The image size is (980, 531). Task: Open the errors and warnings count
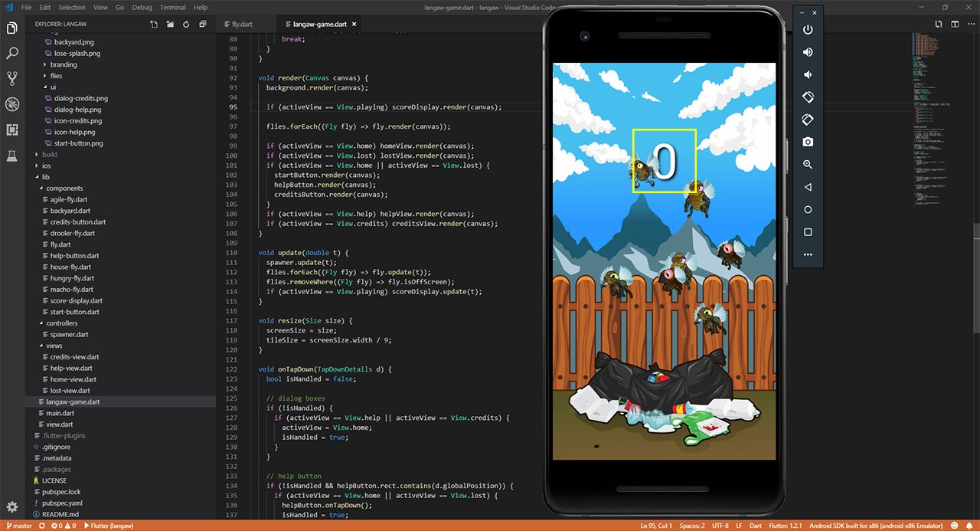64,526
